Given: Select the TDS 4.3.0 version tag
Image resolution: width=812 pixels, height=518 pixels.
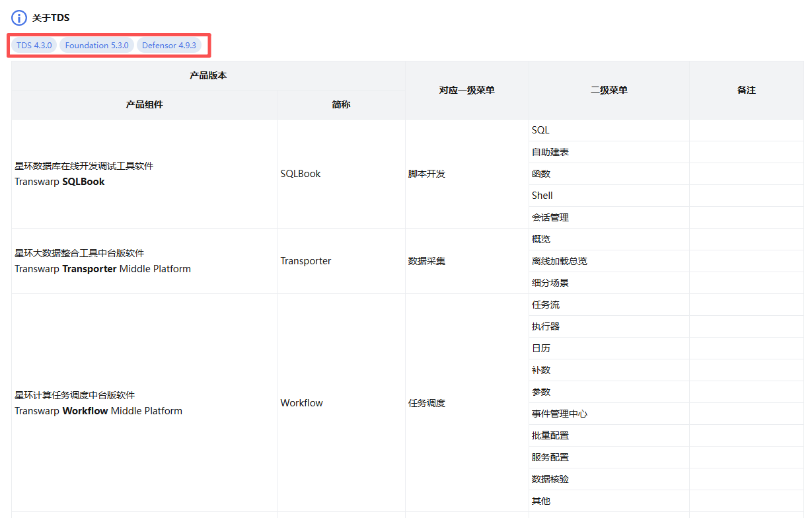Looking at the screenshot, I should [34, 46].
